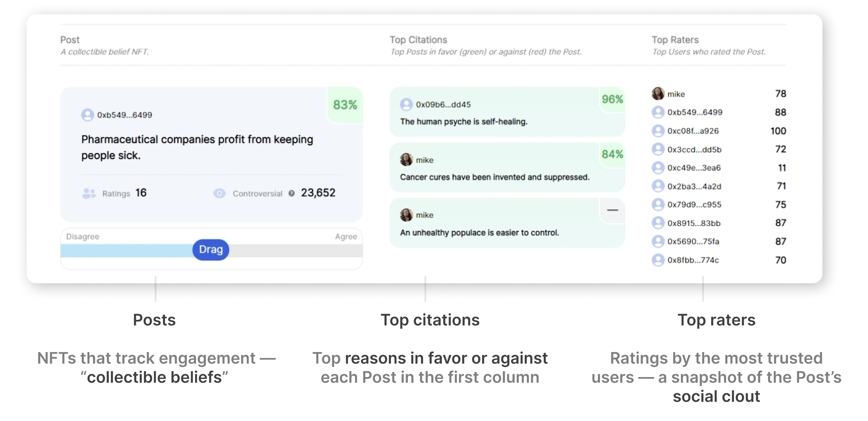Click the Agree label on the slider
Viewport: 868px width, 421px height.
pyautogui.click(x=346, y=236)
